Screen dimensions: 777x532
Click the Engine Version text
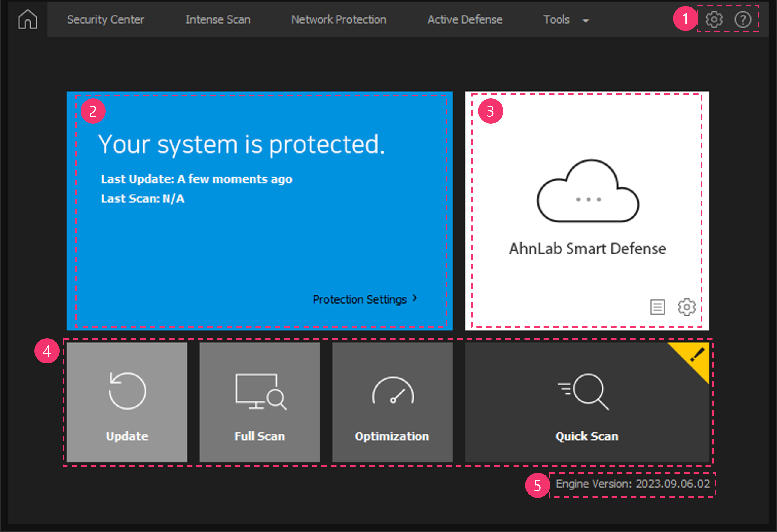tap(632, 484)
